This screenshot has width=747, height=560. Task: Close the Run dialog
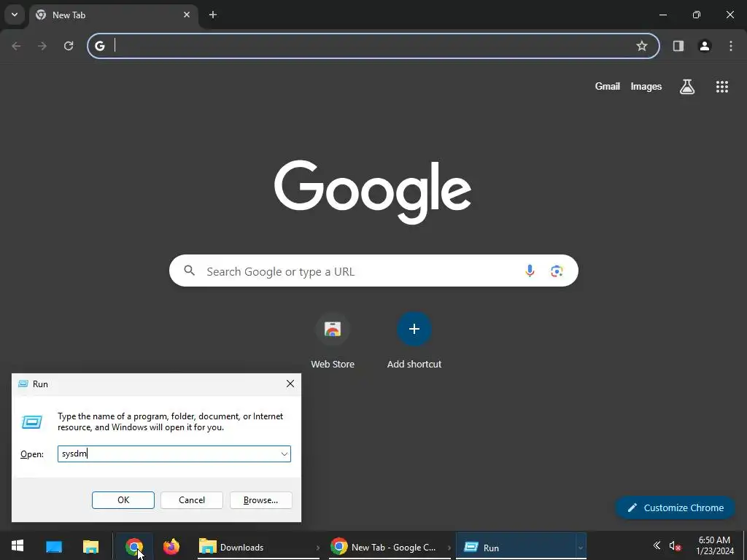[x=290, y=384]
